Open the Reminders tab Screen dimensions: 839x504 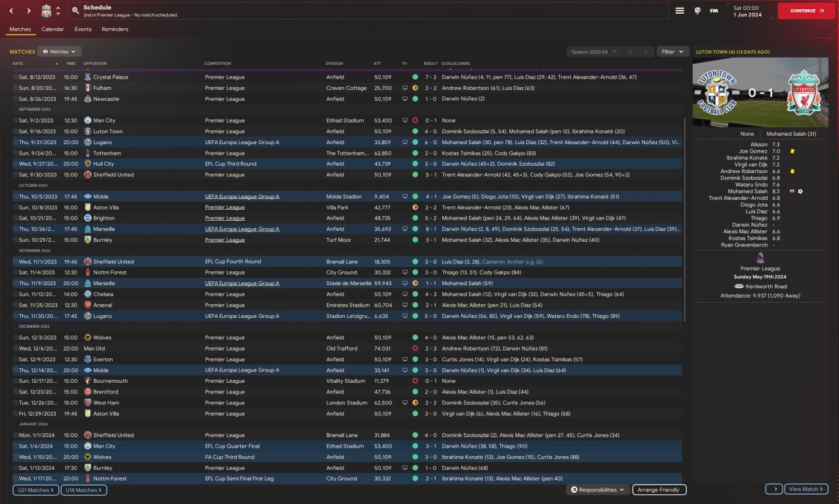click(115, 29)
